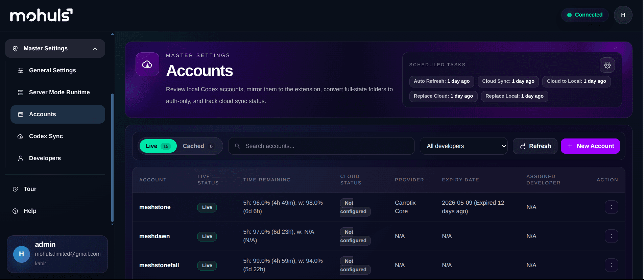
Task: Click the Replace Cloud task chip
Action: 443,96
